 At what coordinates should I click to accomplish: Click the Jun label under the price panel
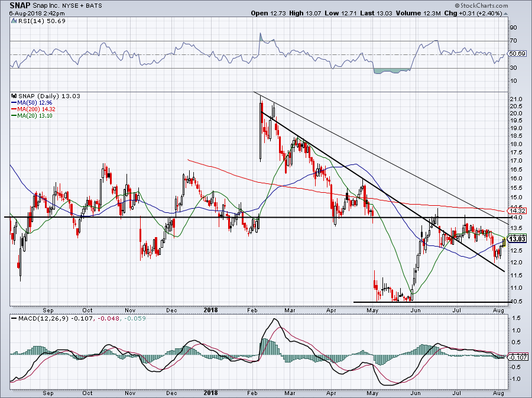pyautogui.click(x=416, y=310)
